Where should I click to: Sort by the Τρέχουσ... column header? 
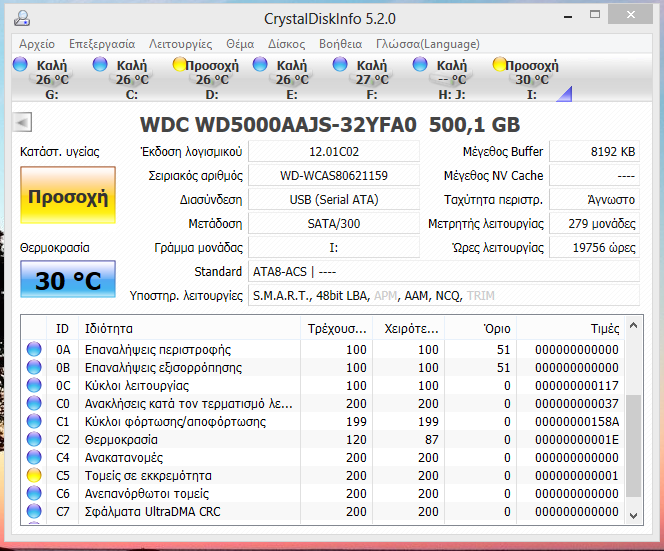[x=337, y=328]
